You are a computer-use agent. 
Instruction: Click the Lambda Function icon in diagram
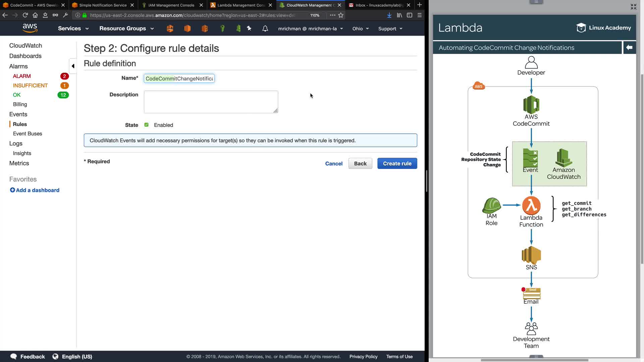(531, 205)
